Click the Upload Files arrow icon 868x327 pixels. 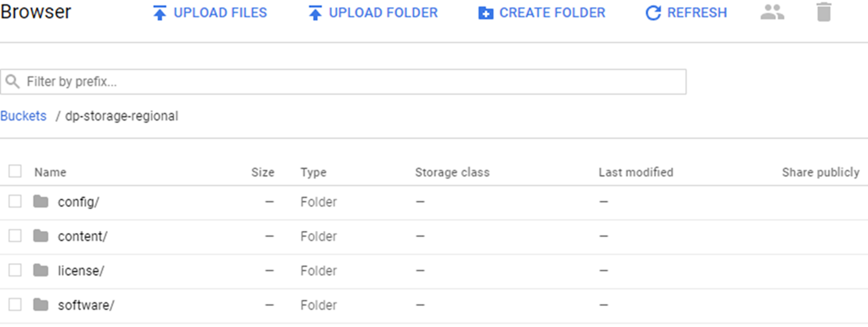click(160, 13)
